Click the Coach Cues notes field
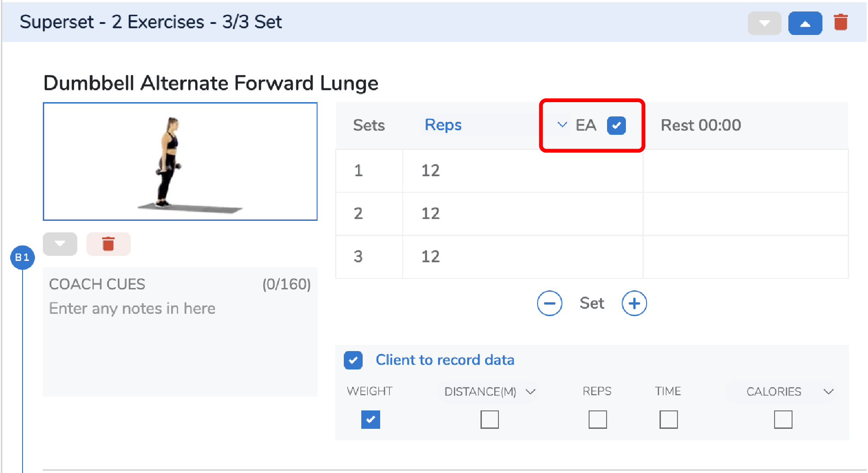 180,332
